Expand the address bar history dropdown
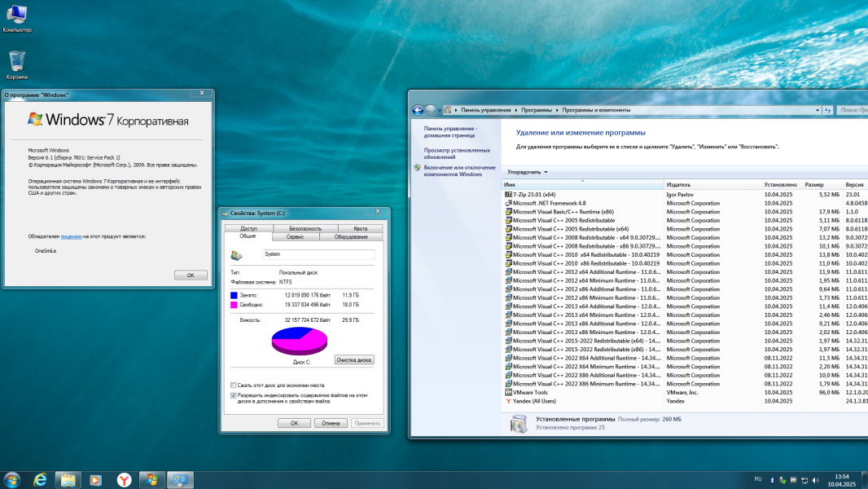The width and height of the screenshot is (868, 489). pyautogui.click(x=818, y=110)
